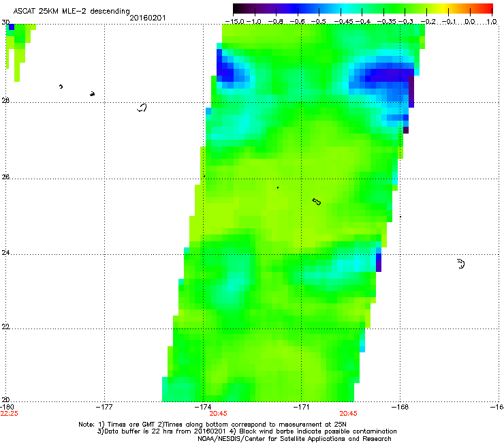Click the latitude label 20
Image resolution: width=504 pixels, height=443 pixels.
pyautogui.click(x=5, y=399)
